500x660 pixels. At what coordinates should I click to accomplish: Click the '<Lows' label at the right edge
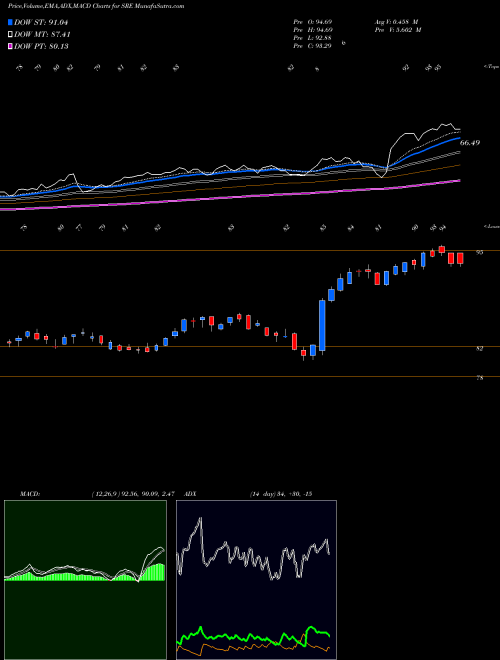click(x=491, y=226)
